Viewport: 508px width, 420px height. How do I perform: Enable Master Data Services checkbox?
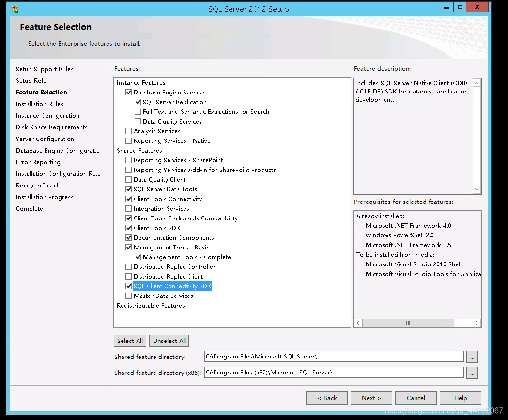pos(129,296)
